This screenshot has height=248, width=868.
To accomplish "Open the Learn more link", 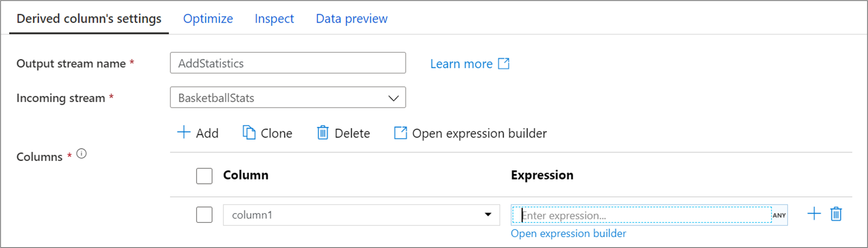I will [461, 64].
